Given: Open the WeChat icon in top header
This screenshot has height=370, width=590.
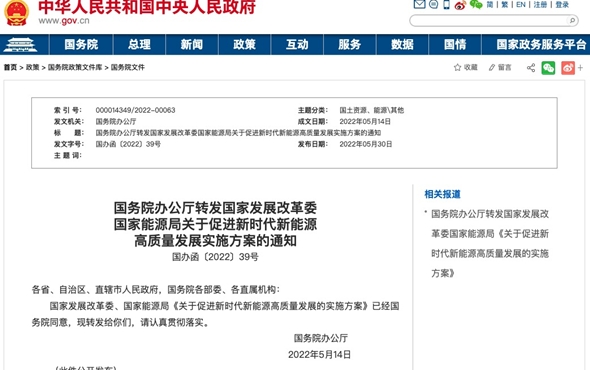Looking at the screenshot, I should pyautogui.click(x=476, y=5).
